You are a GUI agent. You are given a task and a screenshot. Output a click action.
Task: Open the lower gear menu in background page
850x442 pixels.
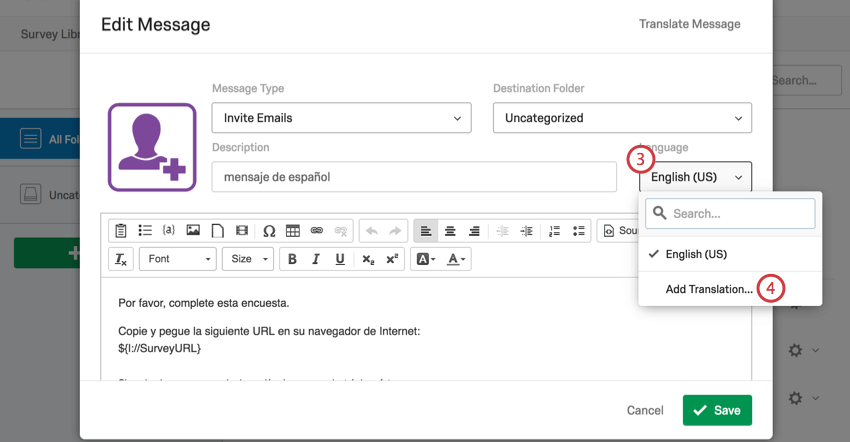point(795,398)
